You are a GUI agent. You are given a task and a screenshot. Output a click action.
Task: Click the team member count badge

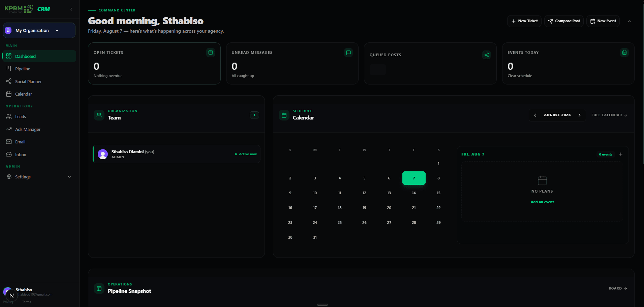click(x=254, y=115)
